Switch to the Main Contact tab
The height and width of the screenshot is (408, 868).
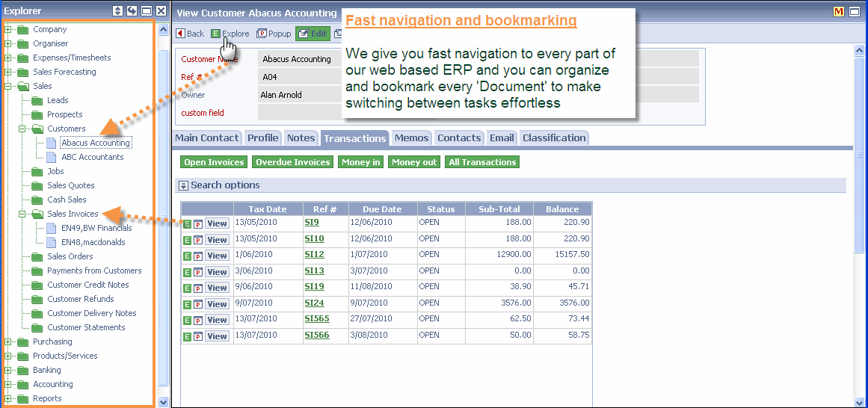pyautogui.click(x=207, y=137)
